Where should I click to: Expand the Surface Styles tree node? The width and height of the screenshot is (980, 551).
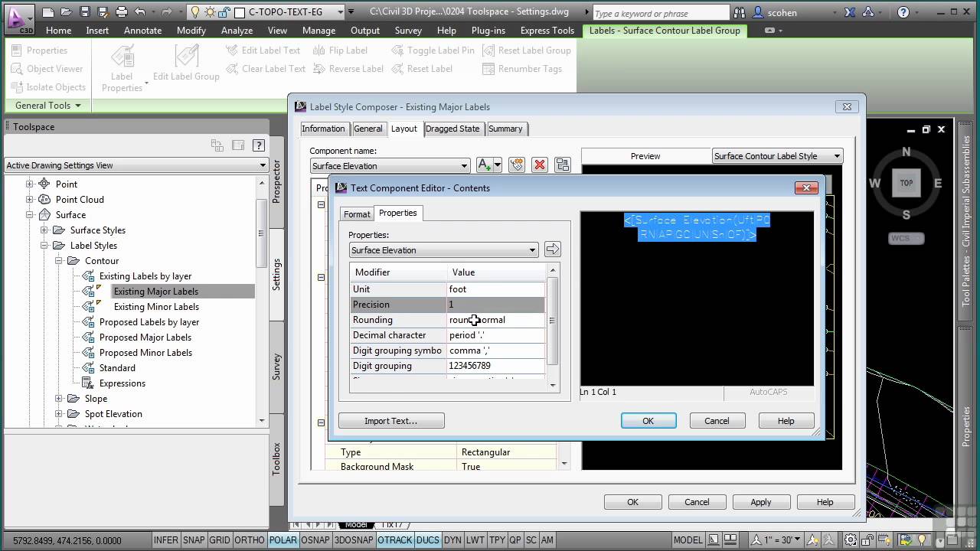tap(44, 230)
